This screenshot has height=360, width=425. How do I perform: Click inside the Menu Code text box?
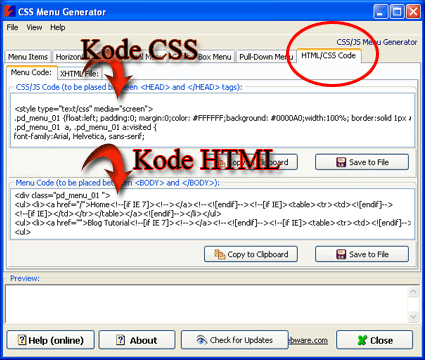(x=213, y=214)
